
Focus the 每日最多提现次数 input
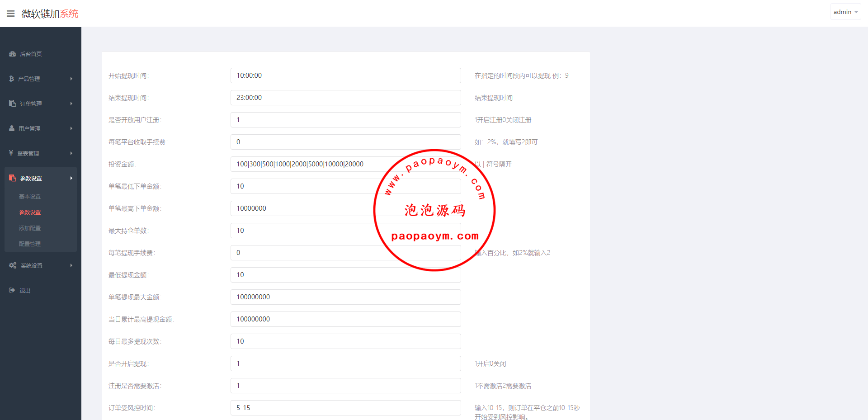point(346,341)
